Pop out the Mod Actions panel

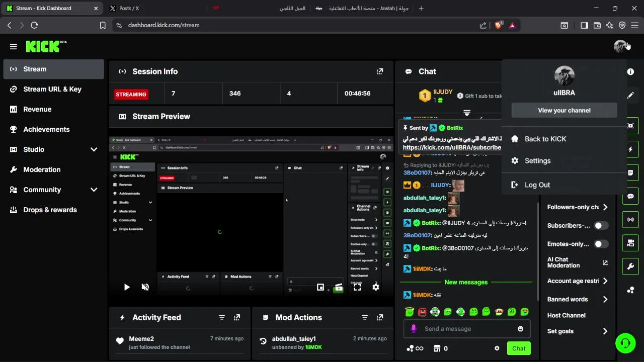tap(380, 318)
